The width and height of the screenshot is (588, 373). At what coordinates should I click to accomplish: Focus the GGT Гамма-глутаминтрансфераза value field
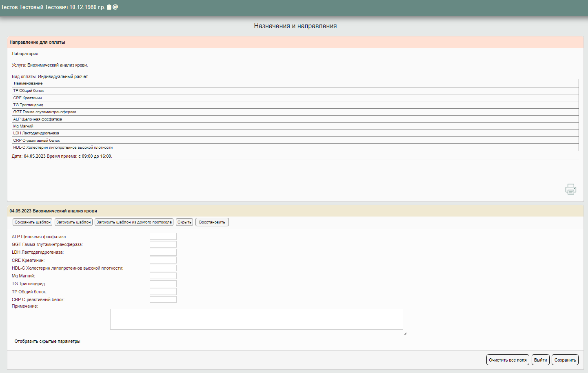tap(163, 244)
